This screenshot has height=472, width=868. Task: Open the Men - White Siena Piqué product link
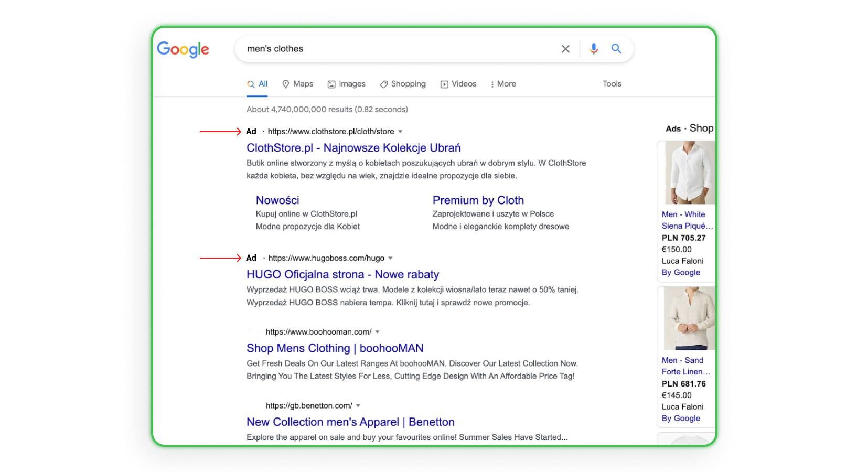(x=687, y=220)
